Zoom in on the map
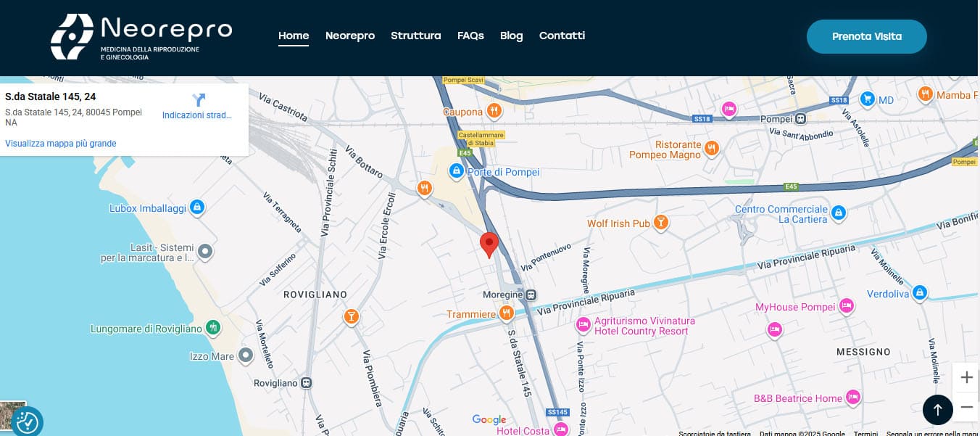 966,377
